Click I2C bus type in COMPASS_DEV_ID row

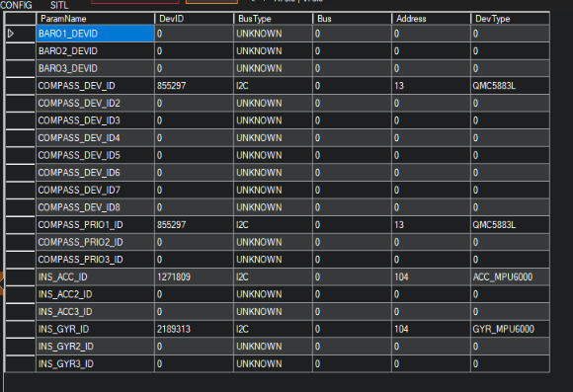tap(273, 86)
